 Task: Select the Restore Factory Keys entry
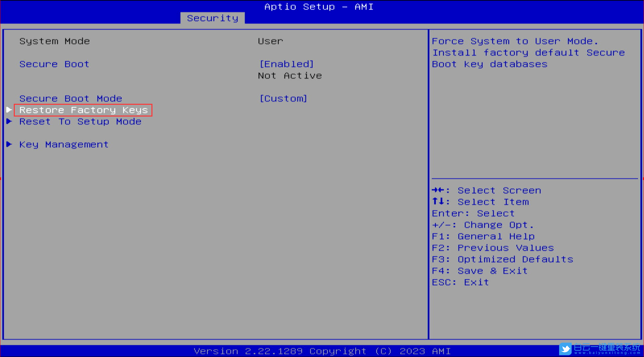point(83,110)
